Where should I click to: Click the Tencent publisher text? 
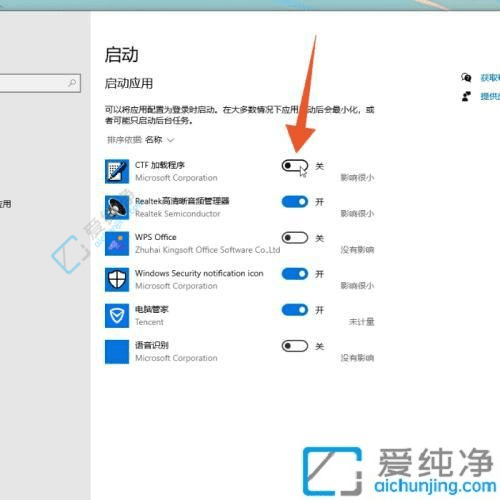coord(149,322)
